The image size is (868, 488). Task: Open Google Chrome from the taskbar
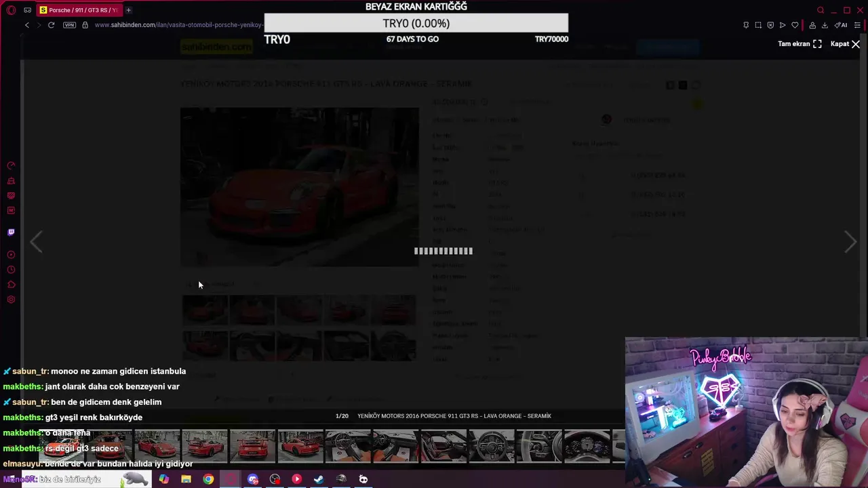[x=208, y=479]
